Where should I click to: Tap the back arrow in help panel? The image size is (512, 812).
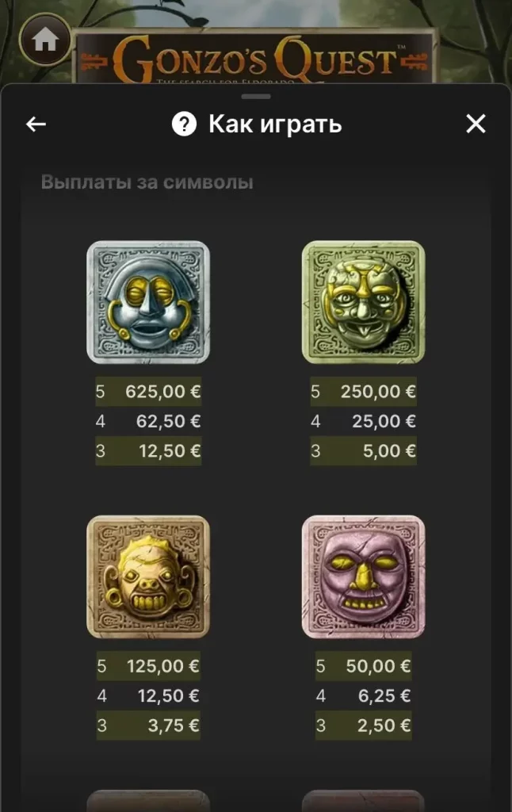(x=36, y=124)
